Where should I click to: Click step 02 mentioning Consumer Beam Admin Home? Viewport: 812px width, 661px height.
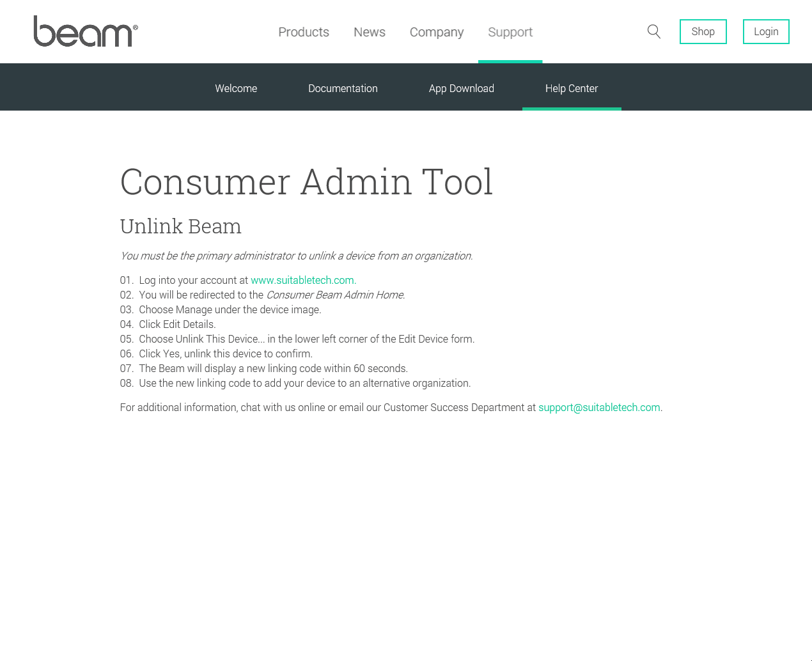pyautogui.click(x=263, y=295)
